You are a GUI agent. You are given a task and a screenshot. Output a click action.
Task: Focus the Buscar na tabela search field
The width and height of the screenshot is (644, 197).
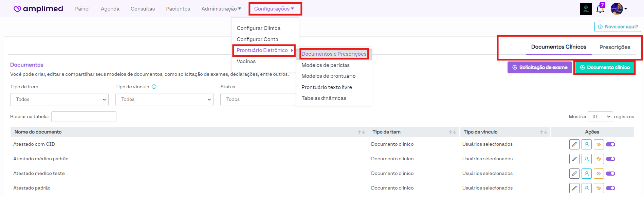click(84, 117)
